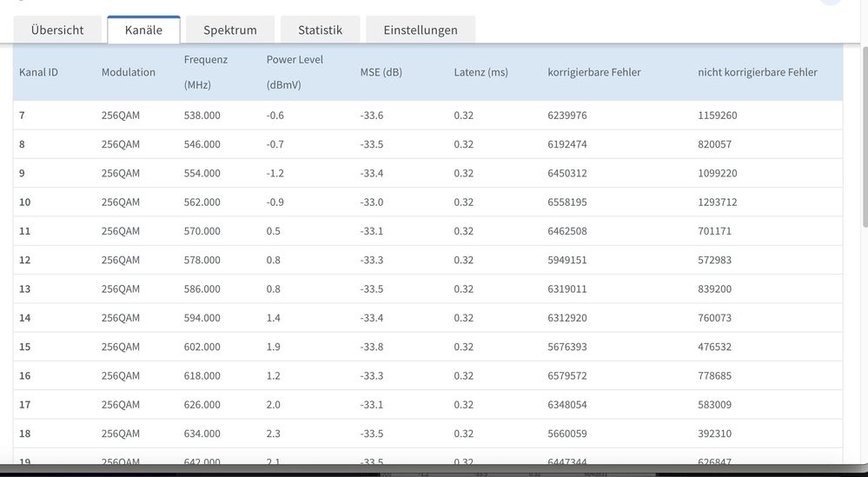Image resolution: width=868 pixels, height=477 pixels.
Task: Select the row for channel ID 7
Action: (x=23, y=116)
